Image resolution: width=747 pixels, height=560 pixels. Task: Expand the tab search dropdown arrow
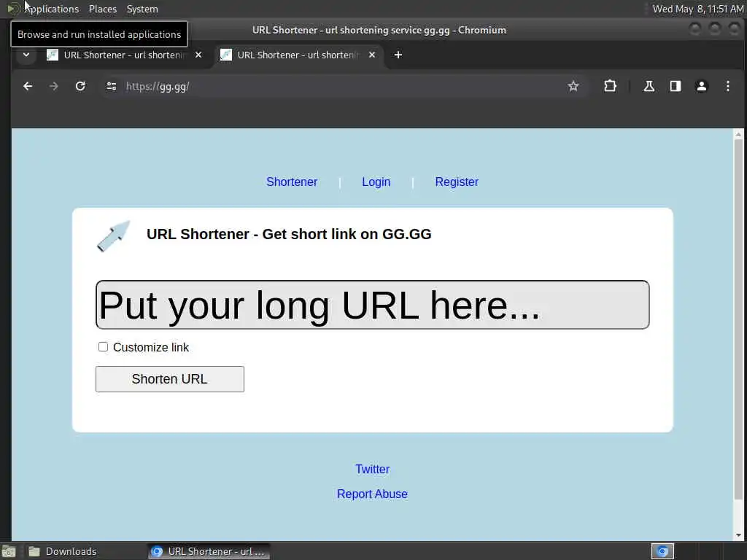coord(26,55)
